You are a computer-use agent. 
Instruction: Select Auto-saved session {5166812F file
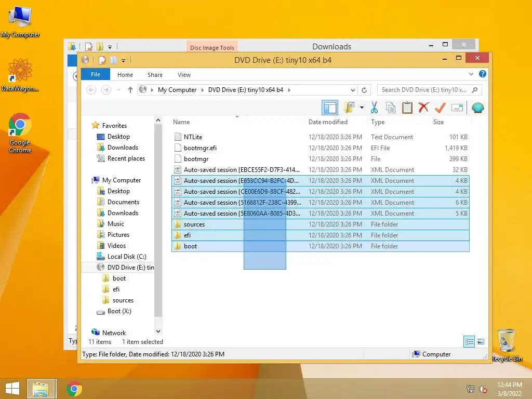(x=321, y=203)
